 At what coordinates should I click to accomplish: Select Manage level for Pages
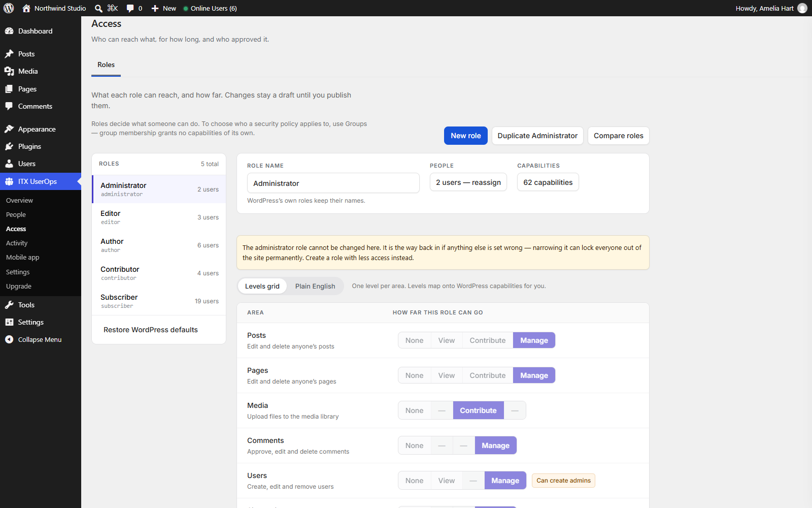(534, 375)
